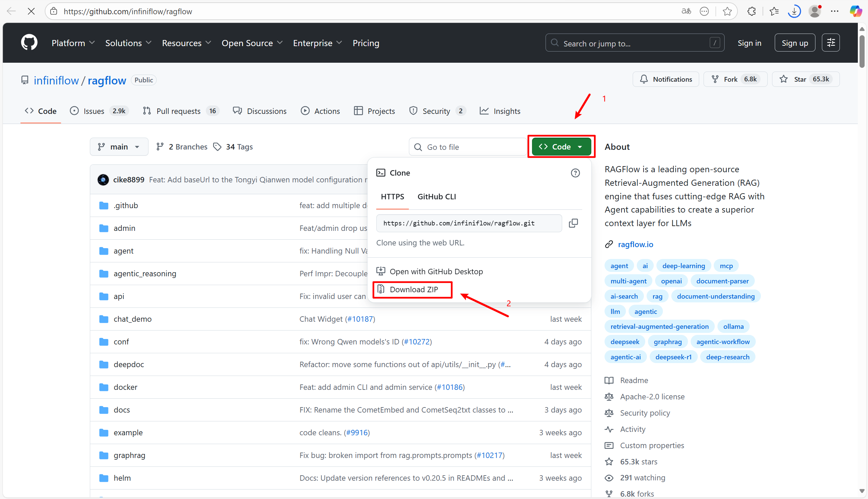Switch to the GitHub CLI clone tab
868x499 pixels.
click(436, 197)
